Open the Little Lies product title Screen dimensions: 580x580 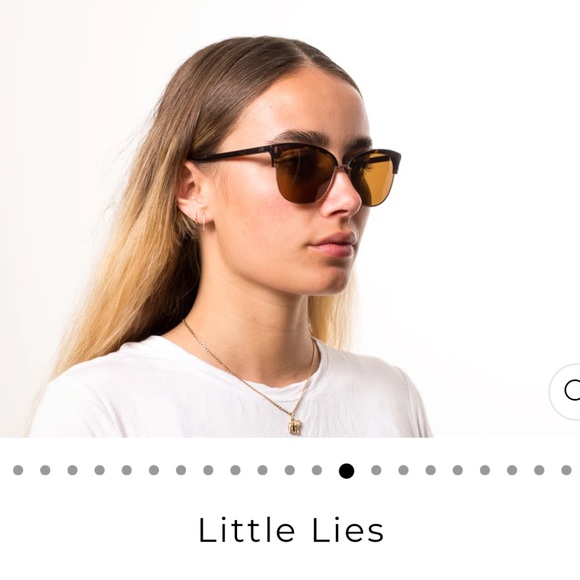(x=291, y=530)
